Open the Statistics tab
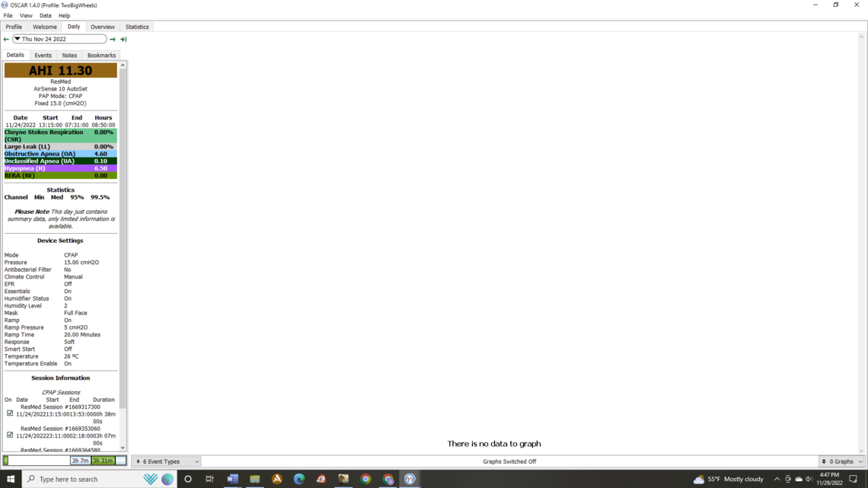Screen dimensions: 868x488 click(x=137, y=27)
